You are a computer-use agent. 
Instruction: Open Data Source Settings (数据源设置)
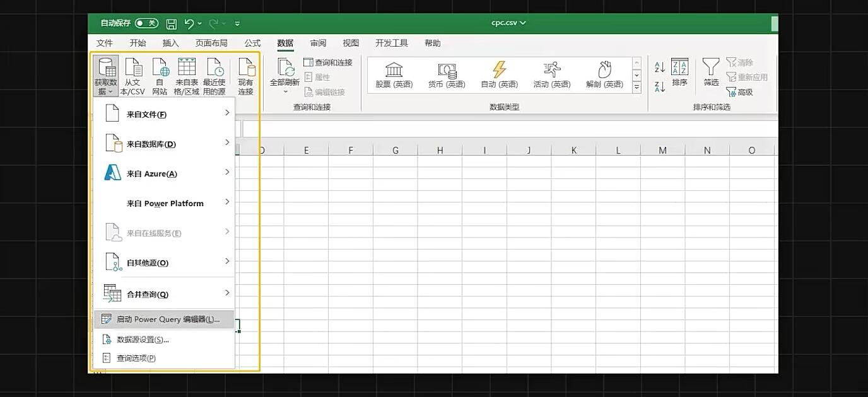click(163, 339)
